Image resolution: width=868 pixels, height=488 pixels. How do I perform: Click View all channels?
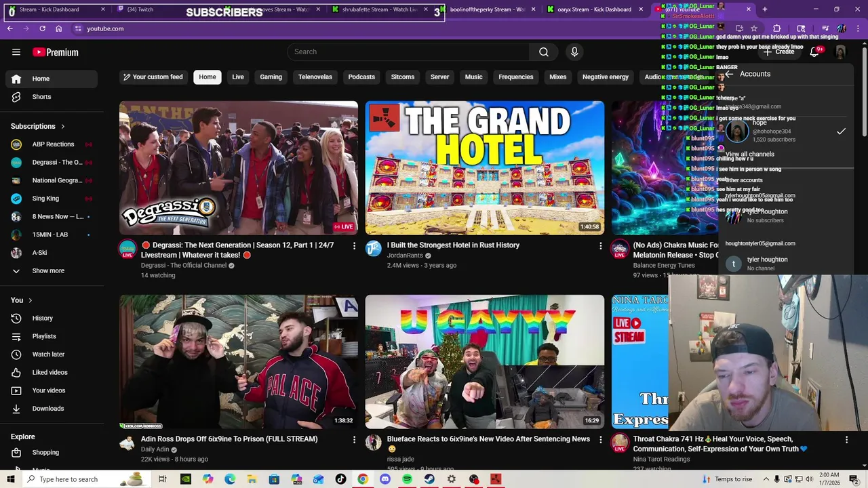(749, 155)
